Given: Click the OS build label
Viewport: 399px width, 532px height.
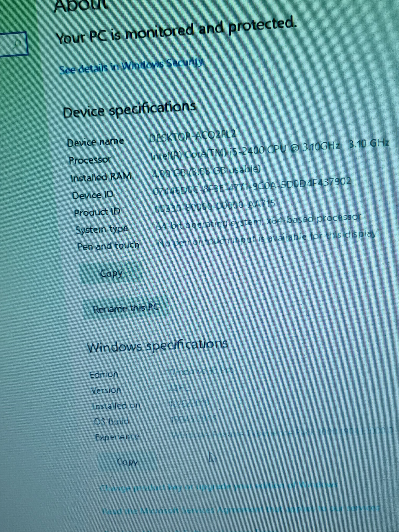Looking at the screenshot, I should pos(111,421).
